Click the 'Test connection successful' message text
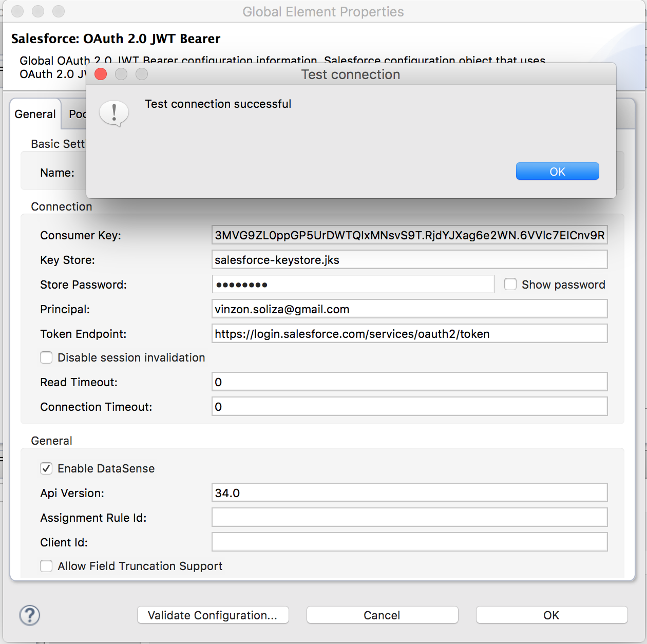This screenshot has height=644, width=647. 218,104
